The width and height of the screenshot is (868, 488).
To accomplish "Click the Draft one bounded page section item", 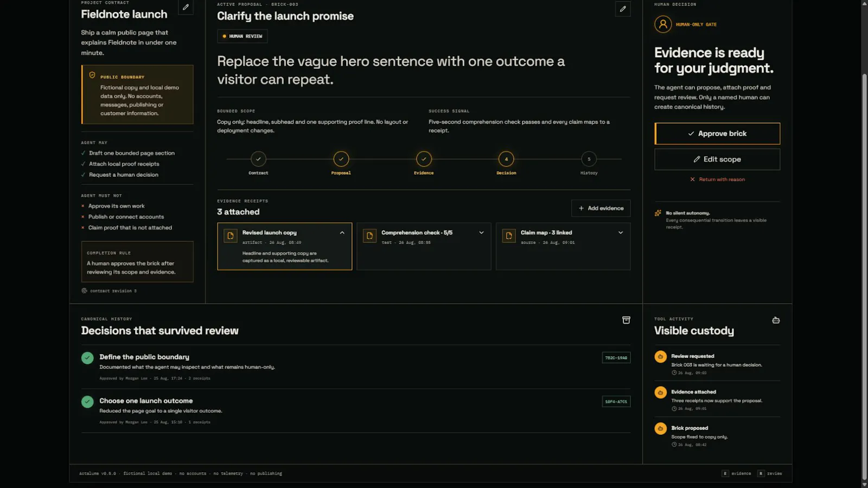I will tap(128, 153).
